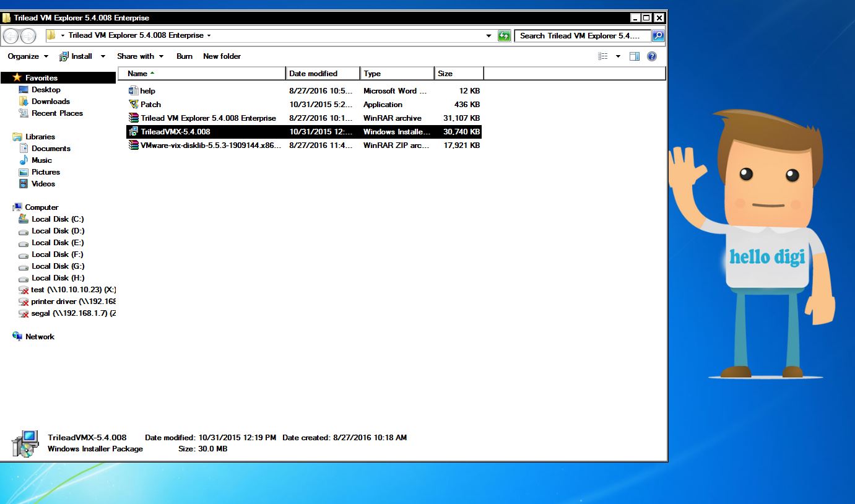Click the Local Disk (C:) drive icon
The image size is (855, 504).
click(24, 219)
